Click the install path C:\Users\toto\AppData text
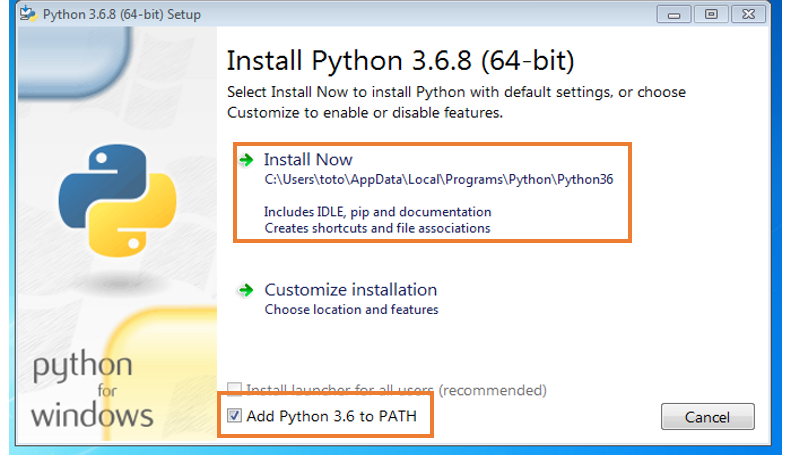Screen dimensions: 785x458 click(x=439, y=180)
